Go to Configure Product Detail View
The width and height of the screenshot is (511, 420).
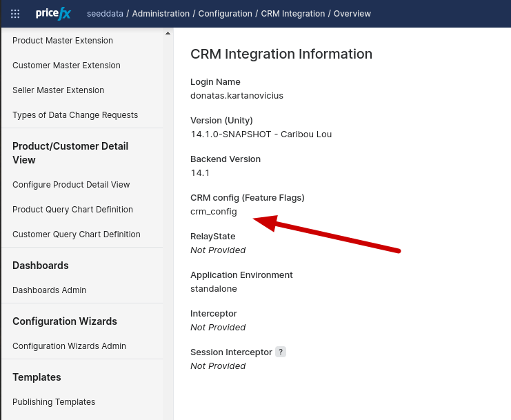click(71, 185)
